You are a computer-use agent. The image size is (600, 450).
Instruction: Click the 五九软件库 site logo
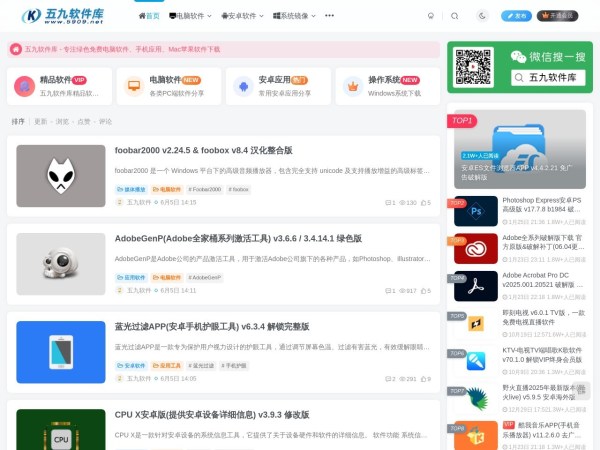click(61, 16)
